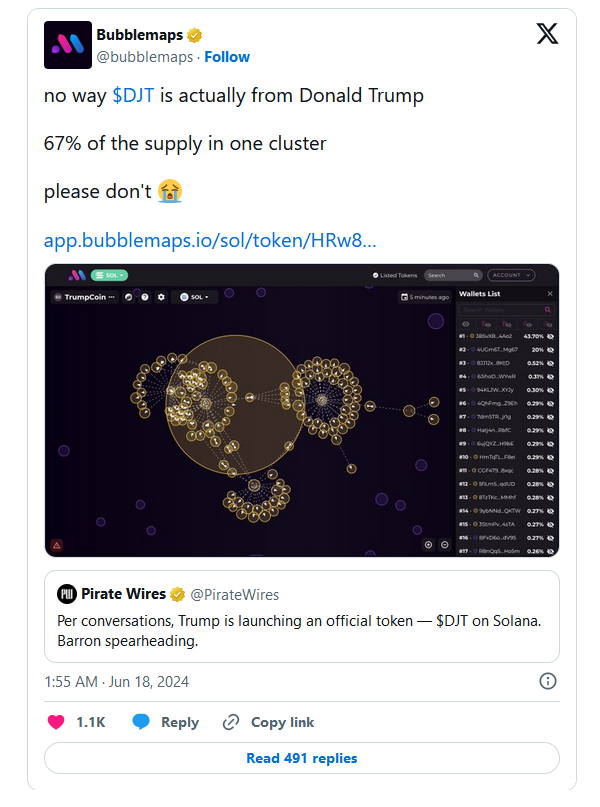600x807 pixels.
Task: Click the tweet info icon
Action: tap(548, 681)
